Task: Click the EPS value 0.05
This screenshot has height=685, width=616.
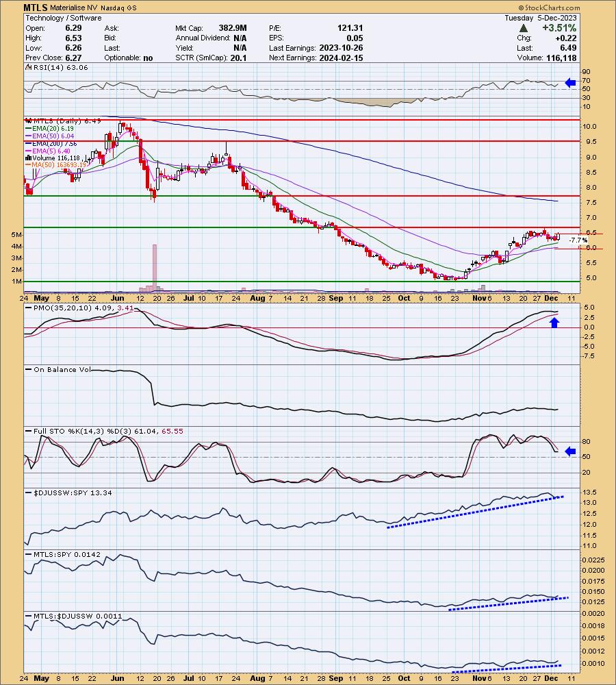Action: 355,38
